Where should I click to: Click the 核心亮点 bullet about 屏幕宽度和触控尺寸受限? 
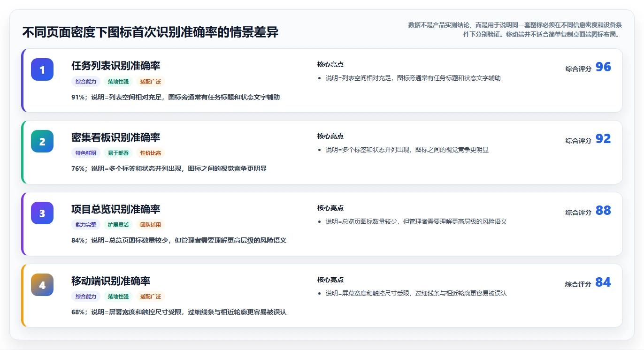click(416, 293)
